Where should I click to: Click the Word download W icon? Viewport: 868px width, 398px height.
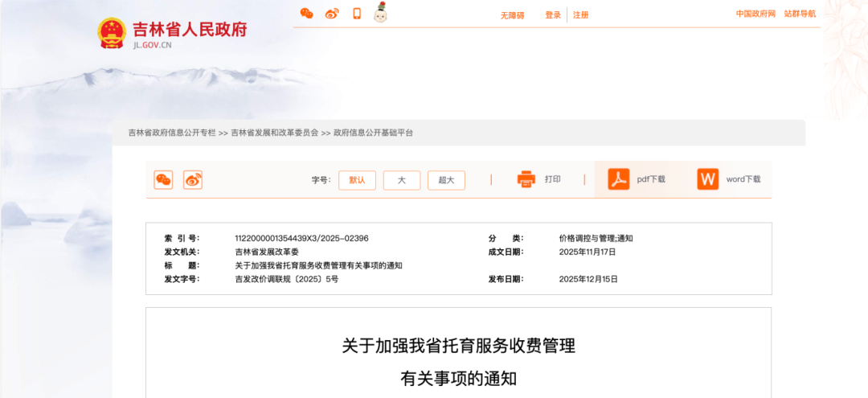(x=707, y=179)
